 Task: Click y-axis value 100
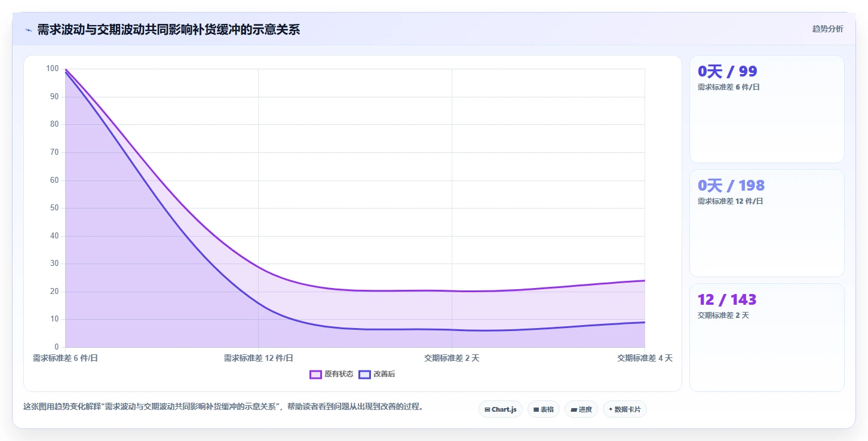pos(53,69)
